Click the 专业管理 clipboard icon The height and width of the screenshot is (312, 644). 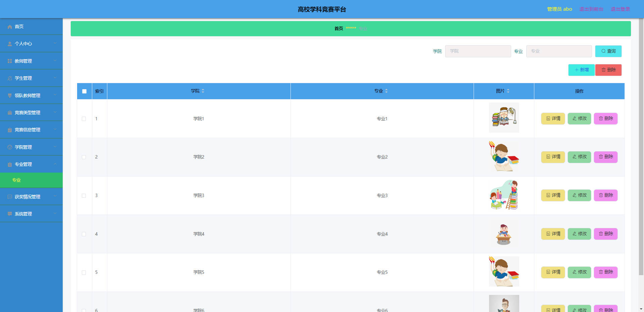click(10, 165)
